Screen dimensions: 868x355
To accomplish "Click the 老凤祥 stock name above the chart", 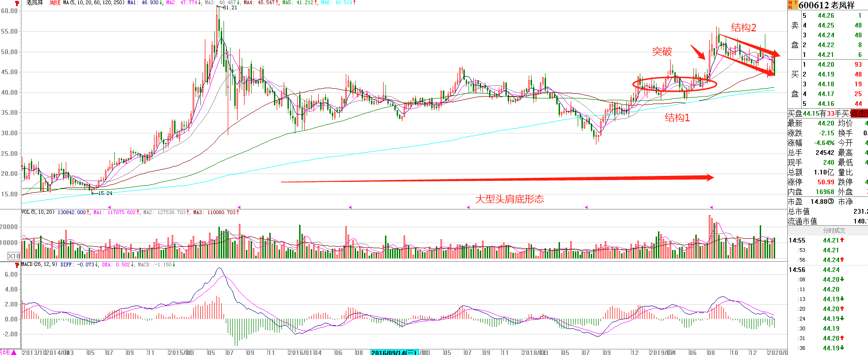I will pyautogui.click(x=35, y=3).
